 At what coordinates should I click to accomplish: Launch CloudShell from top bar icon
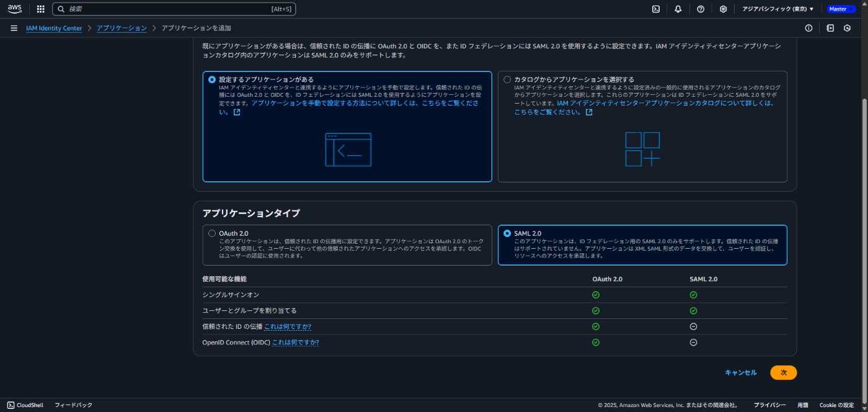[656, 9]
